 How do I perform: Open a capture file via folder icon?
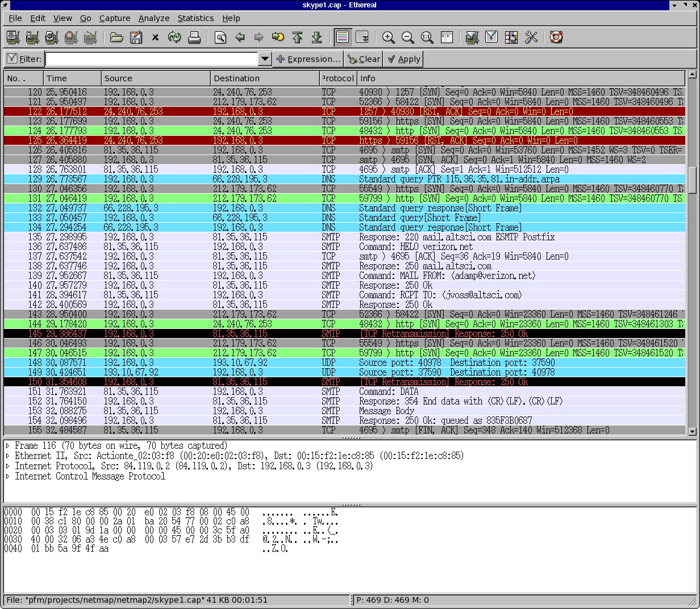pyautogui.click(x=116, y=37)
